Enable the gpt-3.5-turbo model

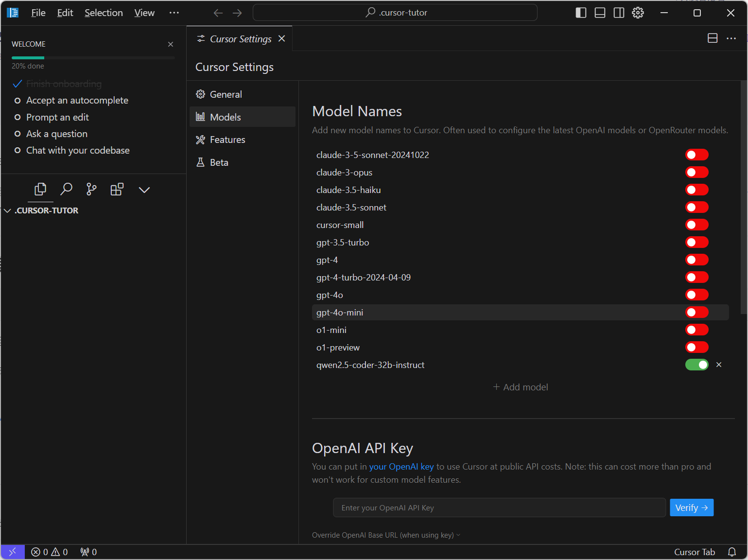pos(697,242)
